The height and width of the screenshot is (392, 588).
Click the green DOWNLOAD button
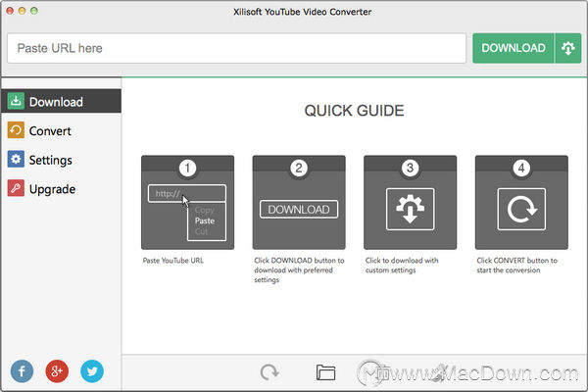point(513,48)
